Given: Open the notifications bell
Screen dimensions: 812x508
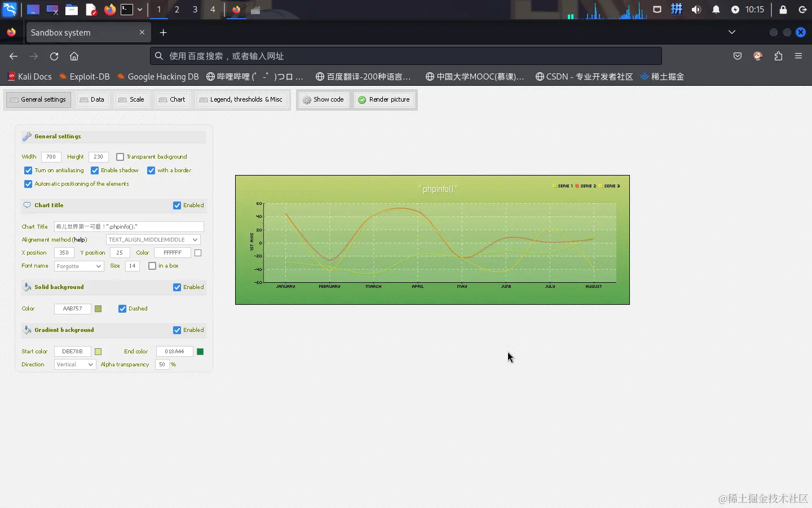Looking at the screenshot, I should pyautogui.click(x=716, y=10).
